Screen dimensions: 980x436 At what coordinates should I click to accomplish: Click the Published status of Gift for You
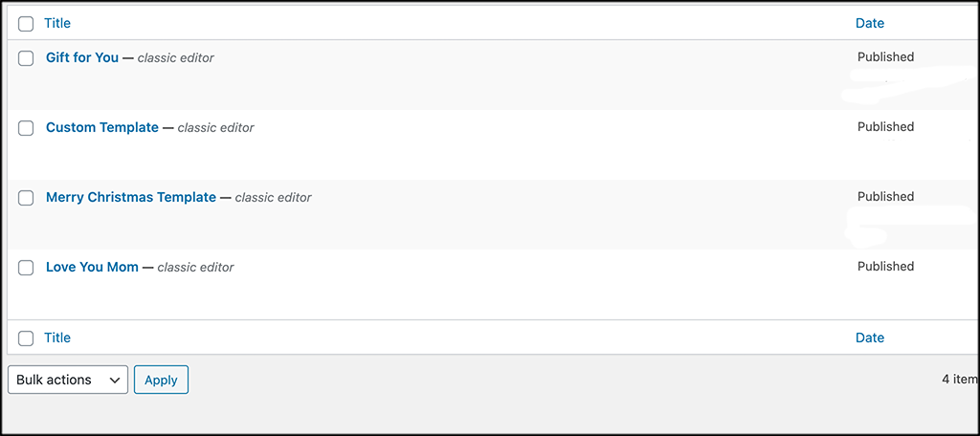tap(885, 57)
